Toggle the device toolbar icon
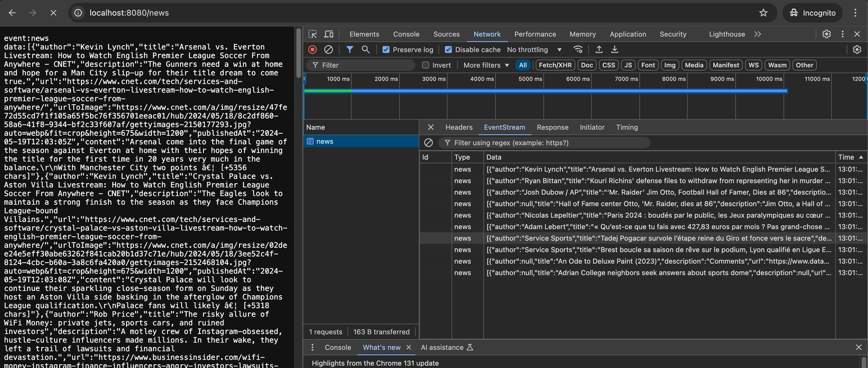 329,34
